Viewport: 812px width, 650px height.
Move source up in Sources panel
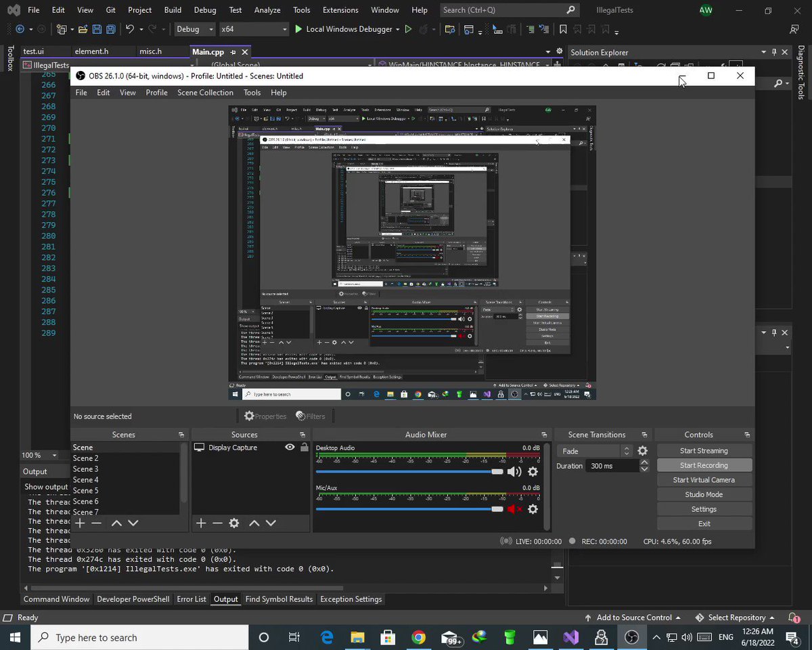[x=254, y=523]
